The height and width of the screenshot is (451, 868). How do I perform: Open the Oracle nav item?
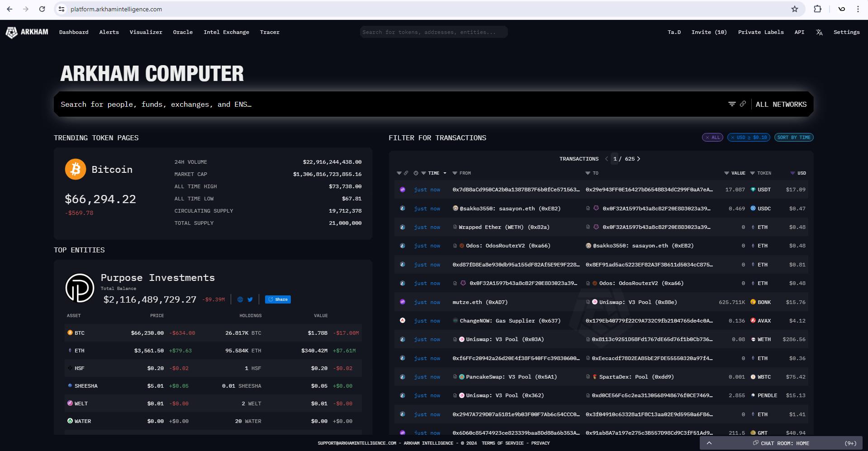tap(183, 32)
